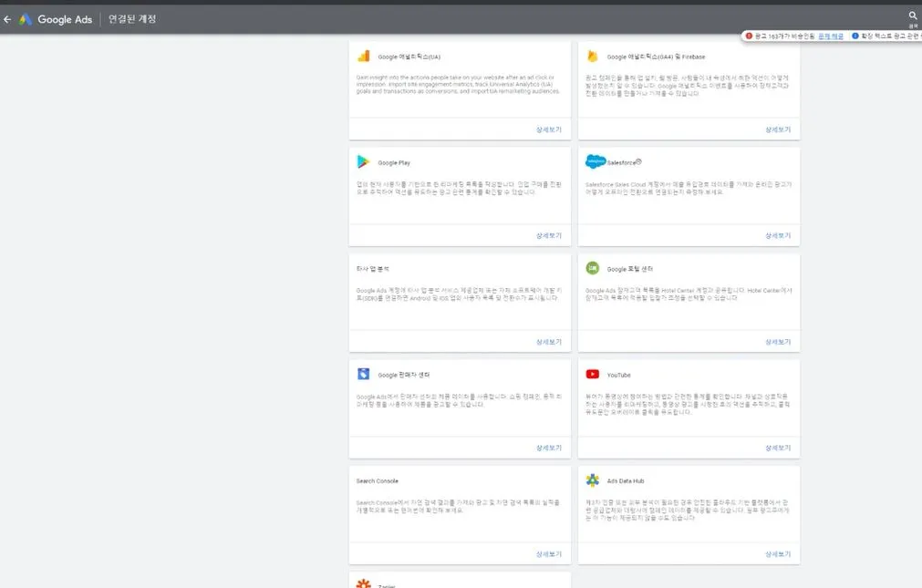Click the Salesforce Sales Cloud description text

(x=689, y=188)
